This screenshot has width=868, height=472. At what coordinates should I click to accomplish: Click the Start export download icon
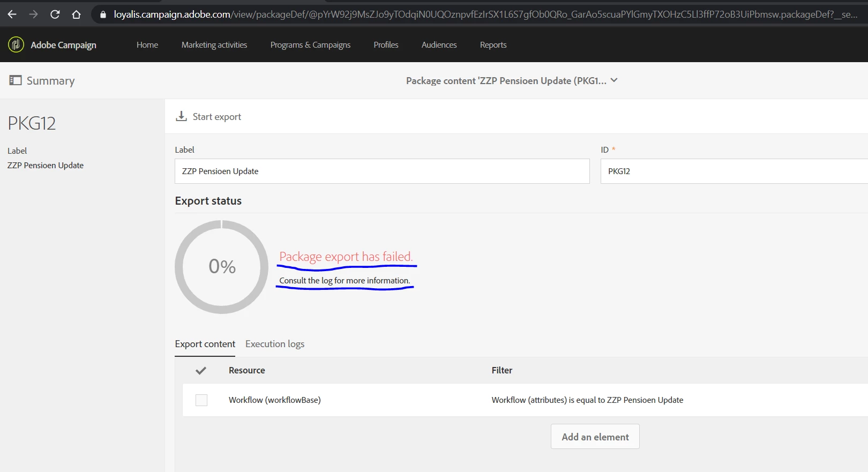click(182, 116)
